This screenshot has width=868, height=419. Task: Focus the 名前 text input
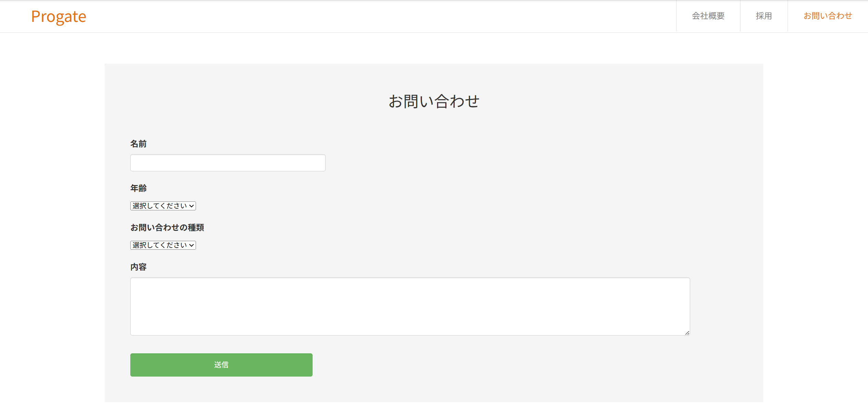pos(228,163)
